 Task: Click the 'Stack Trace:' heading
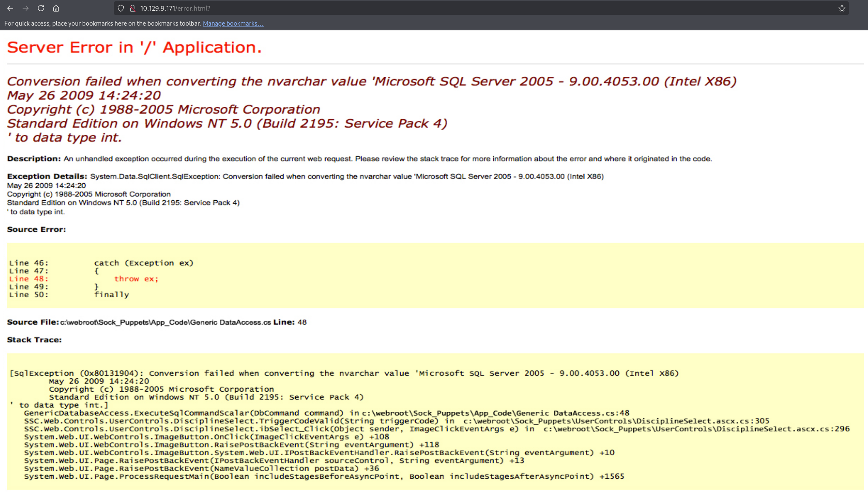pyautogui.click(x=34, y=340)
